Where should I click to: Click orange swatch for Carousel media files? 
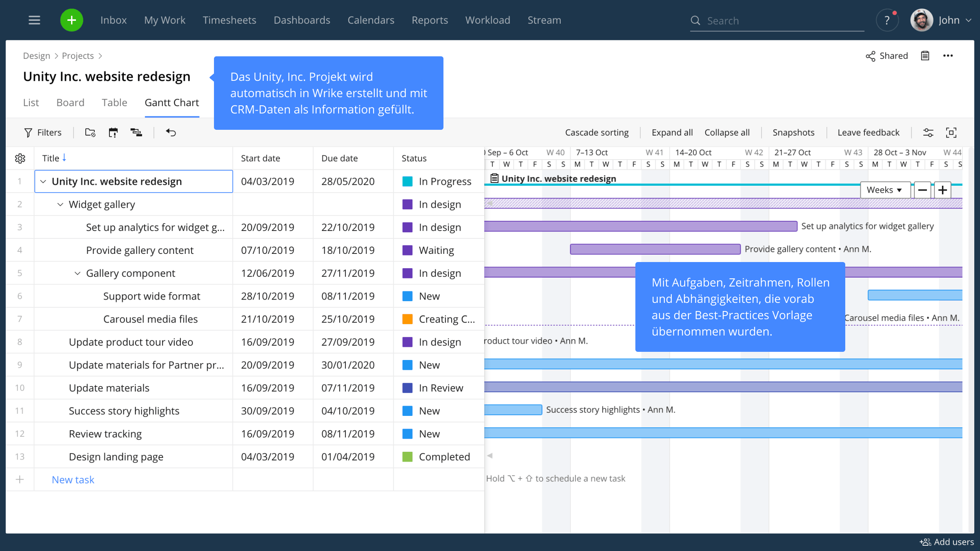coord(407,319)
